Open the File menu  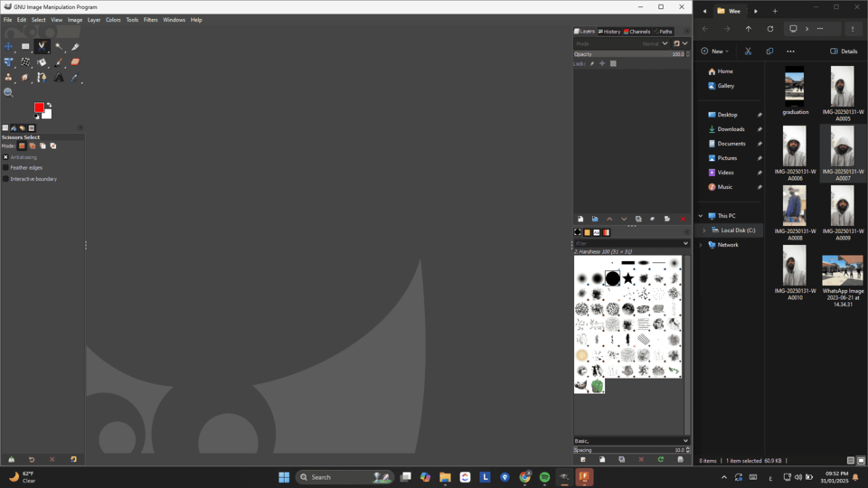(x=8, y=20)
